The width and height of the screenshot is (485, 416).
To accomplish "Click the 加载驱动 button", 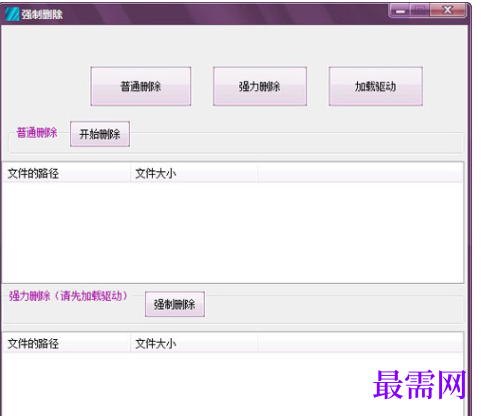I will pos(376,86).
